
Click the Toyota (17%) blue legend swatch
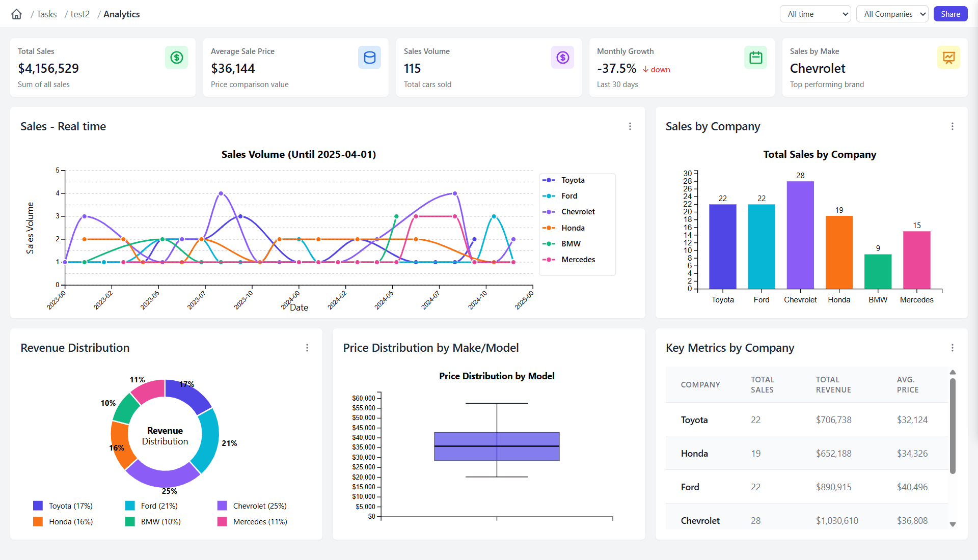click(38, 506)
